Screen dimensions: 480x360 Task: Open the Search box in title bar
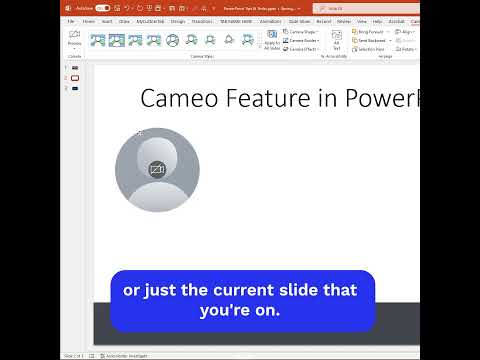[366, 8]
